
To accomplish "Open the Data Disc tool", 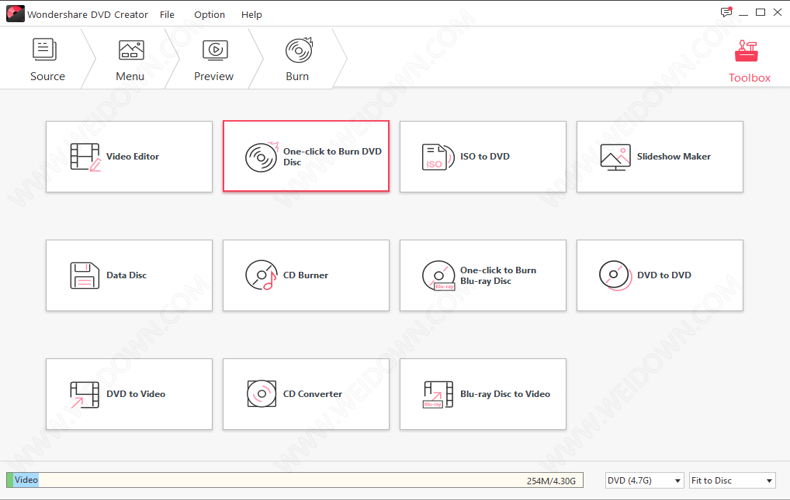I will click(129, 276).
